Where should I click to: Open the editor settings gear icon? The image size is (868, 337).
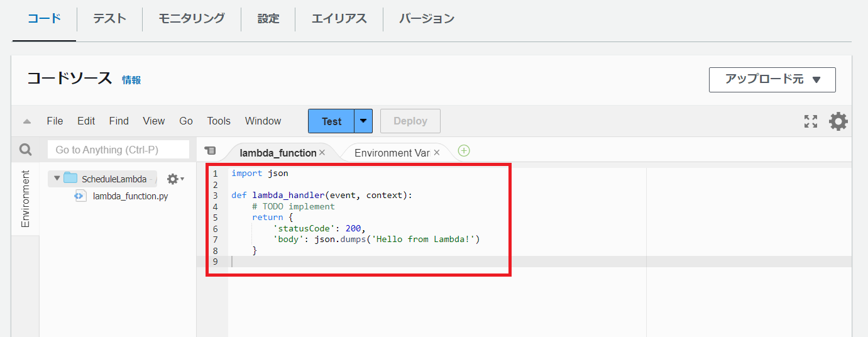[838, 121]
